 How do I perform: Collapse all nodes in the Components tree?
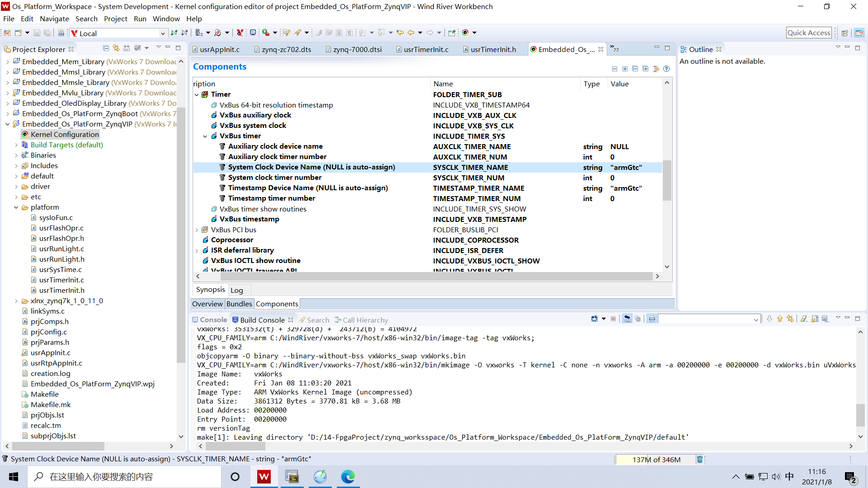[636, 69]
